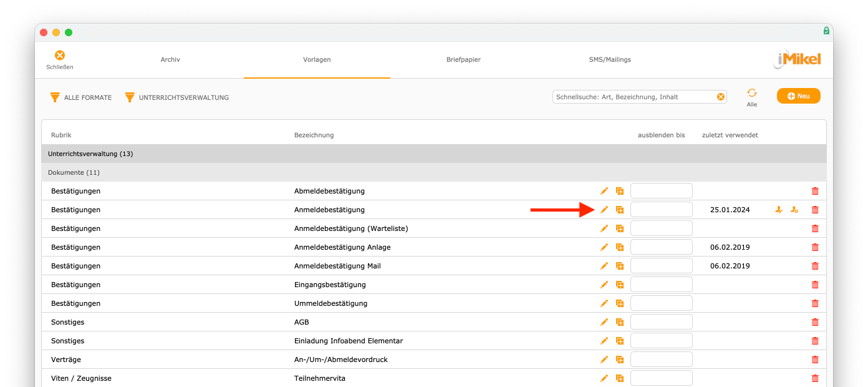868x387 pixels.
Task: Sort by the zuletzt verwendet column header
Action: tap(730, 135)
